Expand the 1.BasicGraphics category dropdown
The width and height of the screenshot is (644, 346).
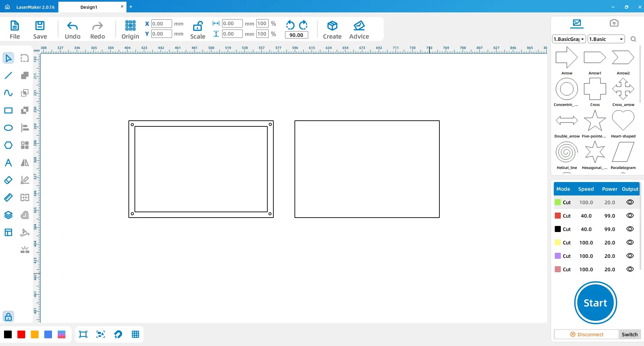[569, 39]
